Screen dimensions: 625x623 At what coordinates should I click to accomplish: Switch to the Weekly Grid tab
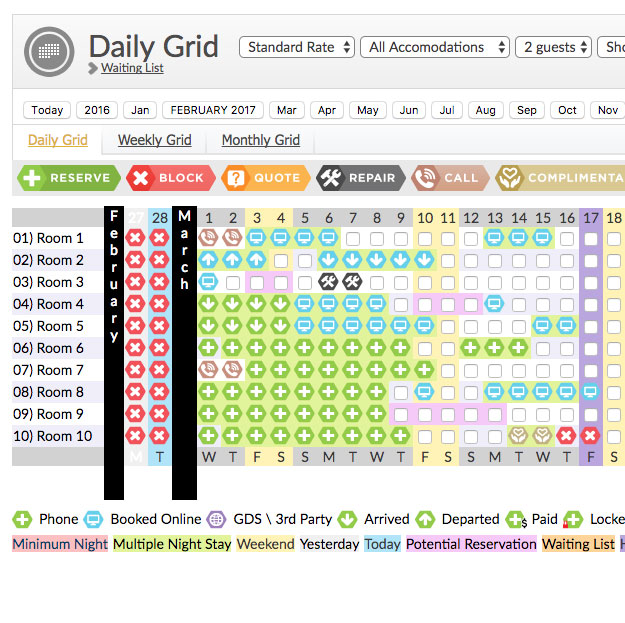click(x=155, y=140)
